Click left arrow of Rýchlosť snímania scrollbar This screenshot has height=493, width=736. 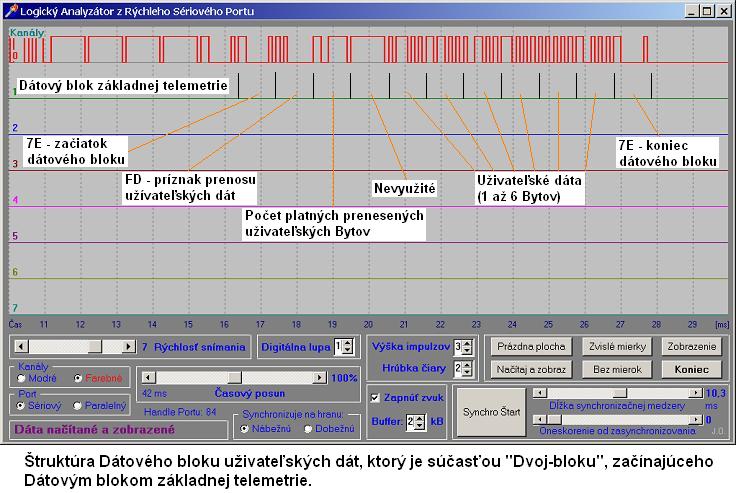(x=22, y=347)
